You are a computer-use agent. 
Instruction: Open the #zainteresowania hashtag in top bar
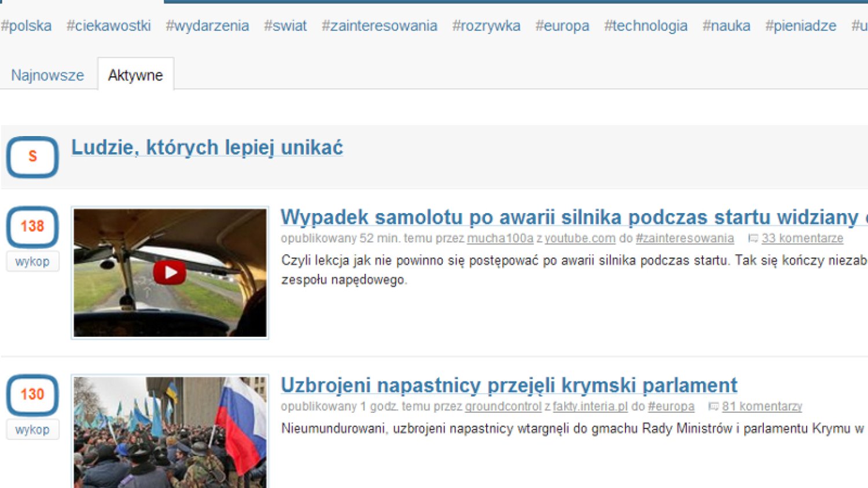click(380, 26)
